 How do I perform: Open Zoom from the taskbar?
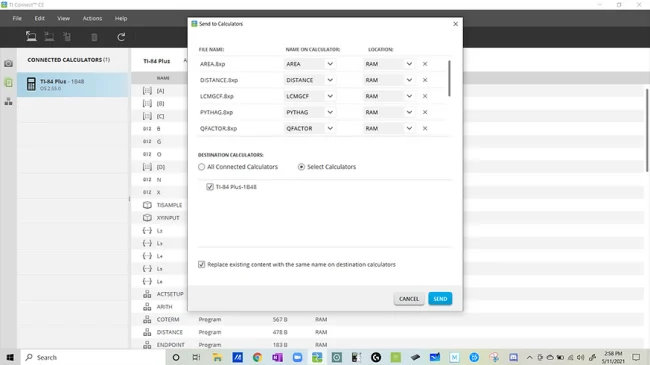coord(297,357)
